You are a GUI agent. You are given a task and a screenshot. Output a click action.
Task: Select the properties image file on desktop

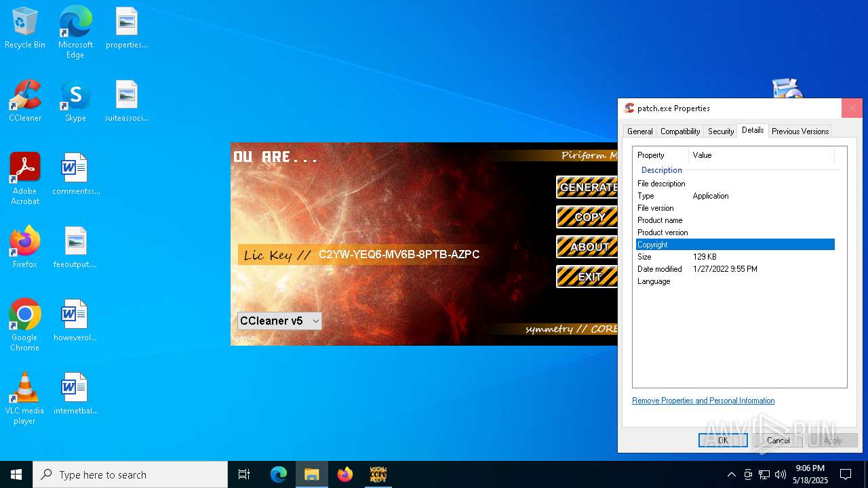[127, 28]
